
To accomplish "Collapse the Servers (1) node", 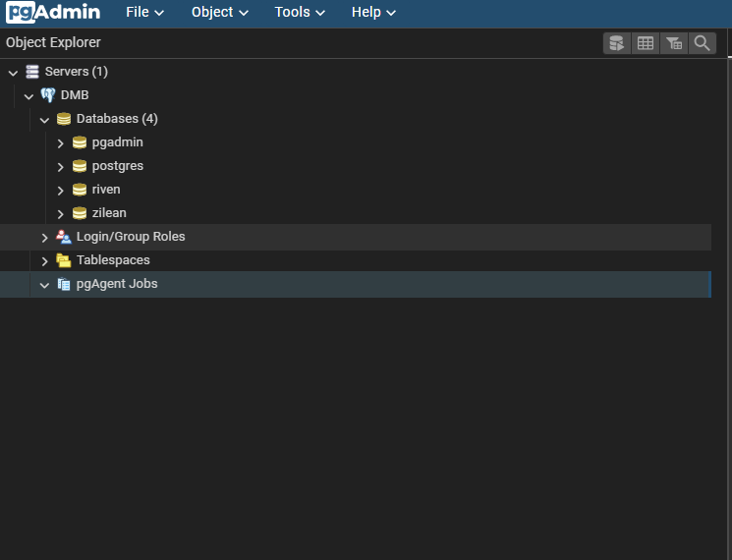I will pos(13,73).
